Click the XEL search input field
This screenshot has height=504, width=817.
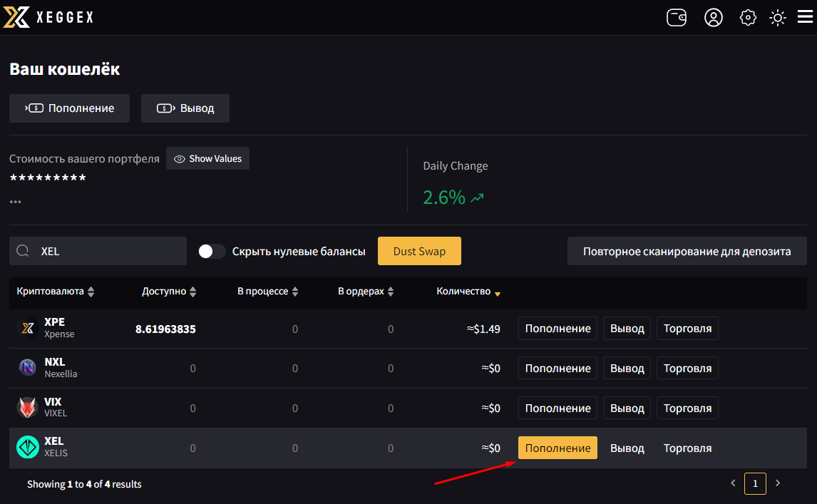click(x=98, y=251)
